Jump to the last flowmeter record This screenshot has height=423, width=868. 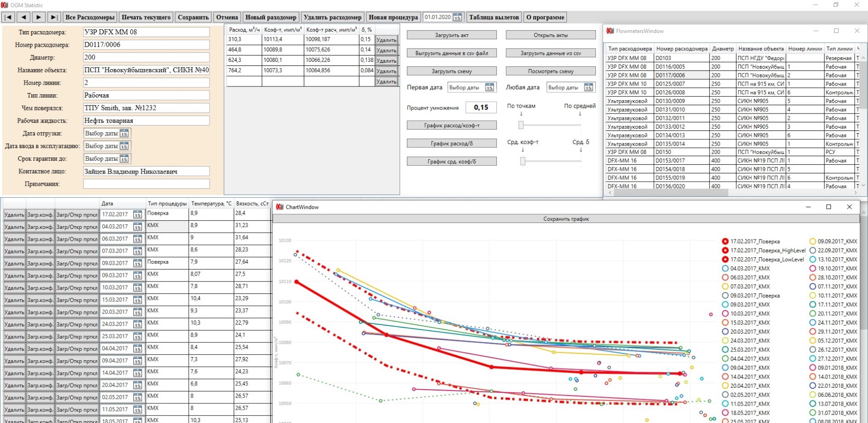[54, 17]
